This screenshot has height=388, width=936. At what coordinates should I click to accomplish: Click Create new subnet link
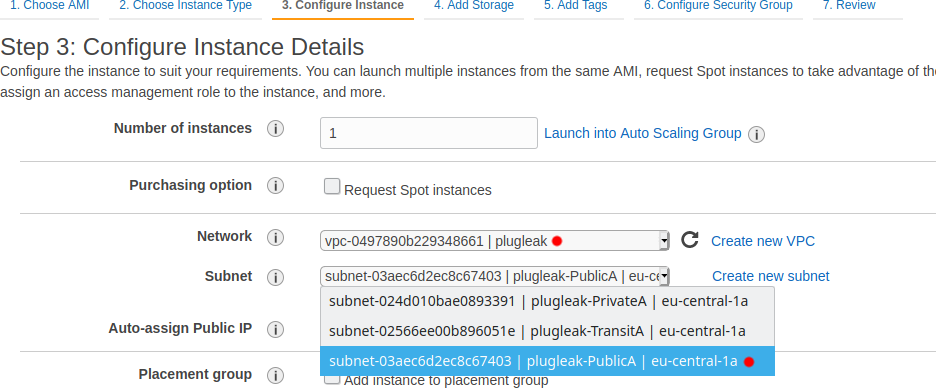pos(771,276)
